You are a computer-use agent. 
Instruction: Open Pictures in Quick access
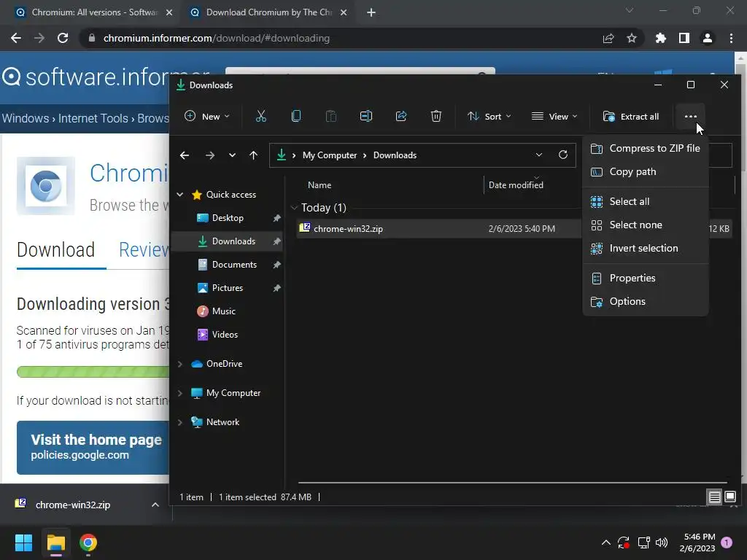[228, 287]
